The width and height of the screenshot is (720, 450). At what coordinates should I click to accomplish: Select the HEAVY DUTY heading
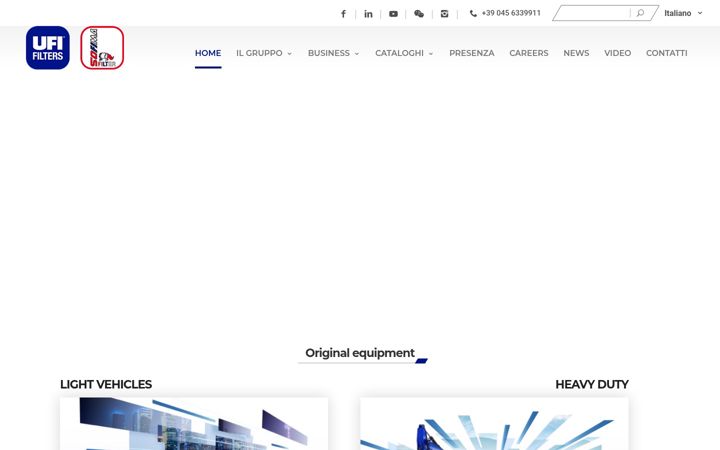coord(591,384)
